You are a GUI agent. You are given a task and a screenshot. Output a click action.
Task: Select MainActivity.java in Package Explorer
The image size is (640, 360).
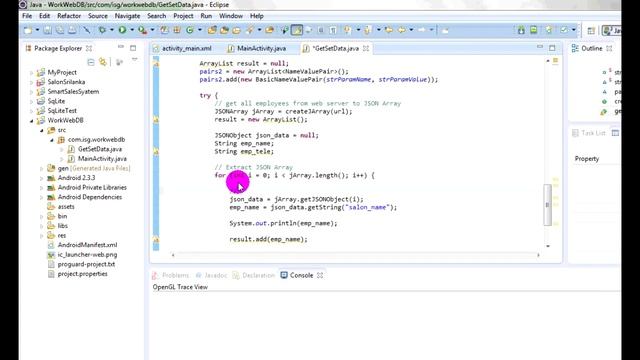pyautogui.click(x=102, y=159)
